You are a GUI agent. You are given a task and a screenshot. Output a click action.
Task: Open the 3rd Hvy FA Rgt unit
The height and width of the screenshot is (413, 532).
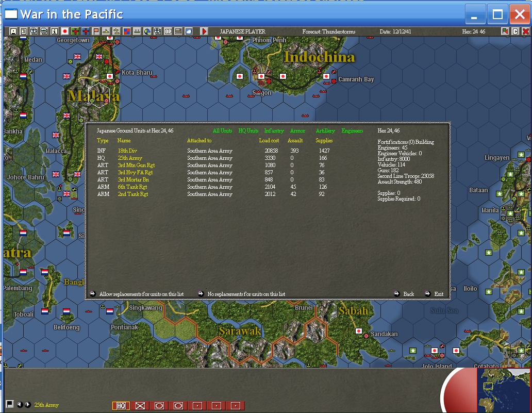click(135, 172)
